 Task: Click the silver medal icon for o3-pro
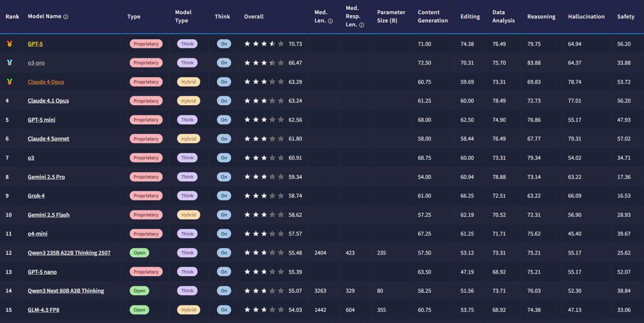pos(9,63)
